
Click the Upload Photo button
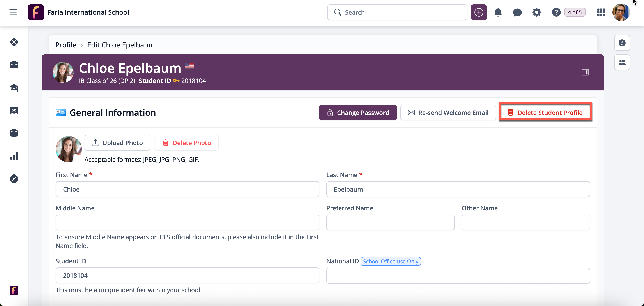[x=117, y=143]
